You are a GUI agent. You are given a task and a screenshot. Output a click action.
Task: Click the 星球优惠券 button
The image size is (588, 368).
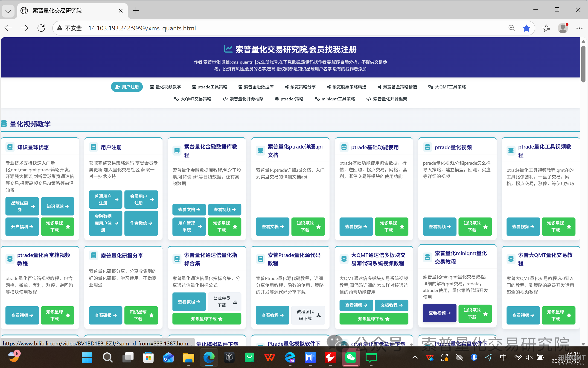[22, 206]
